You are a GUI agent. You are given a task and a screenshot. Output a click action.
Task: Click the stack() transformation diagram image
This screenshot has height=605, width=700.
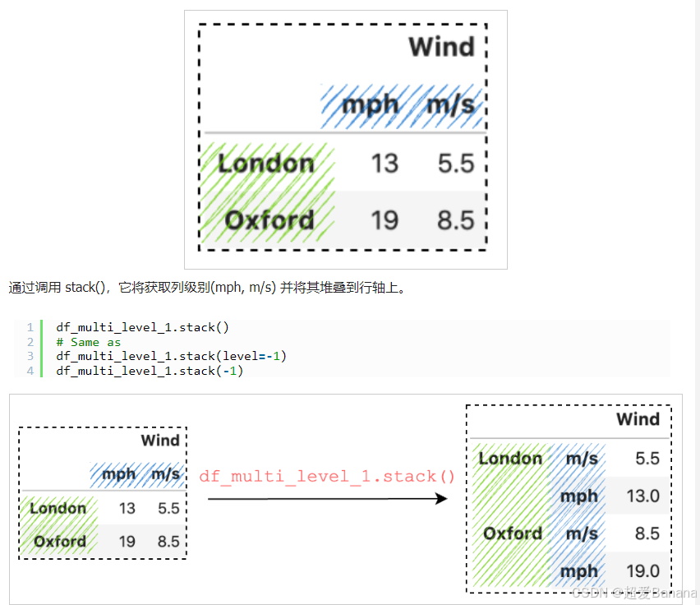(x=346, y=499)
